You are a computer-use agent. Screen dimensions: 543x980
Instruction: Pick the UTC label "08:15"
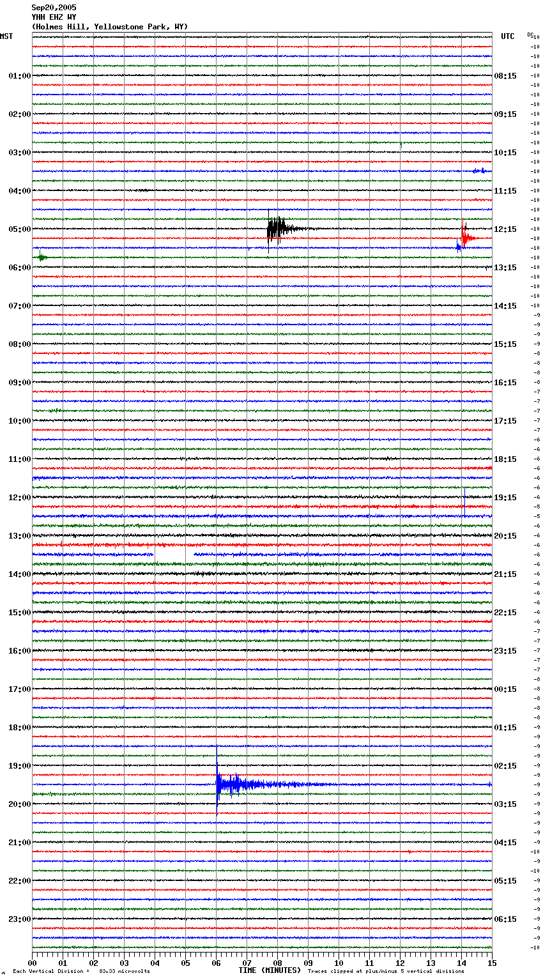505,76
